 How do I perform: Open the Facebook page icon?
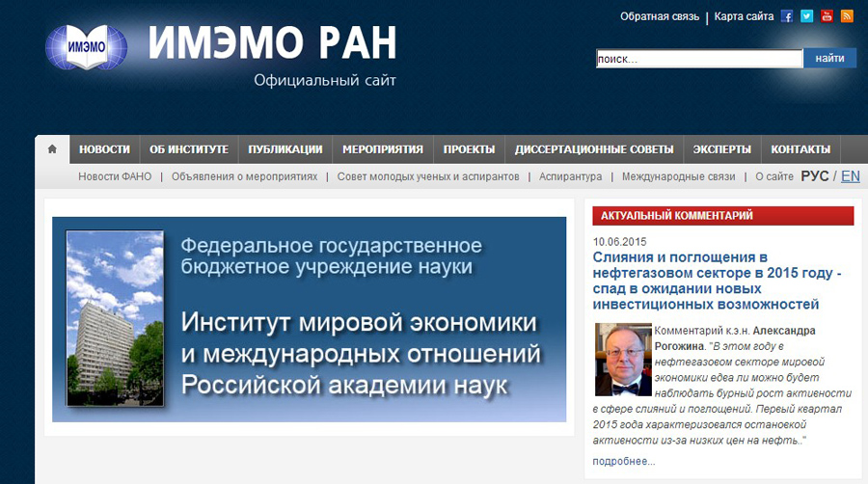point(787,16)
